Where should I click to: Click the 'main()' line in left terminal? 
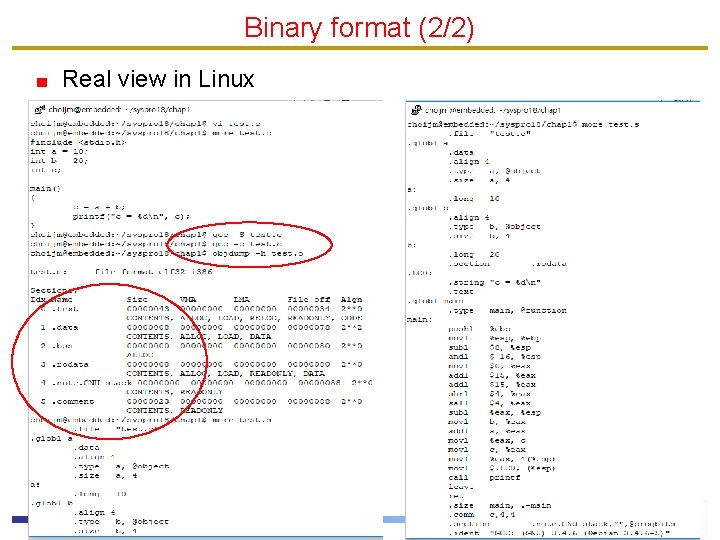click(45, 188)
